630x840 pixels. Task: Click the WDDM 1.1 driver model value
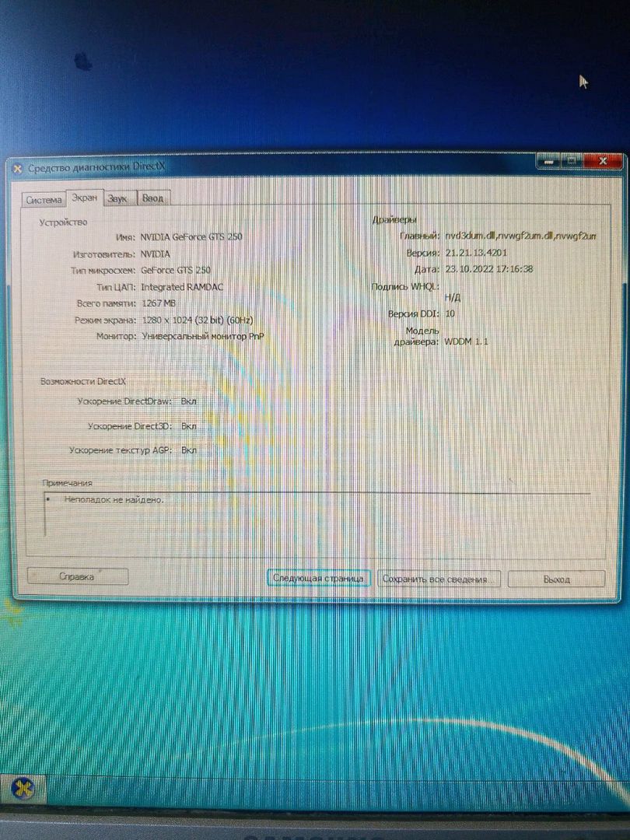pos(467,341)
